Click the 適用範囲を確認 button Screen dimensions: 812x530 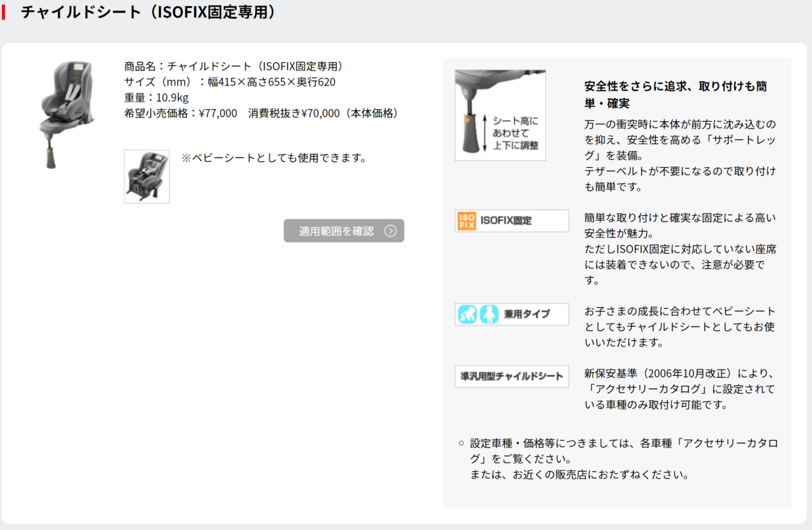point(344,231)
